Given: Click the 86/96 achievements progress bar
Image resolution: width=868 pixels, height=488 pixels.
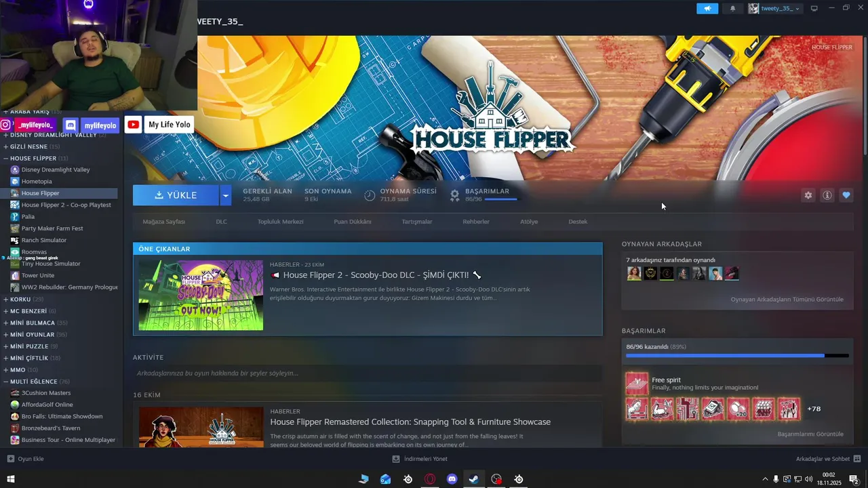Looking at the screenshot, I should click(x=737, y=355).
